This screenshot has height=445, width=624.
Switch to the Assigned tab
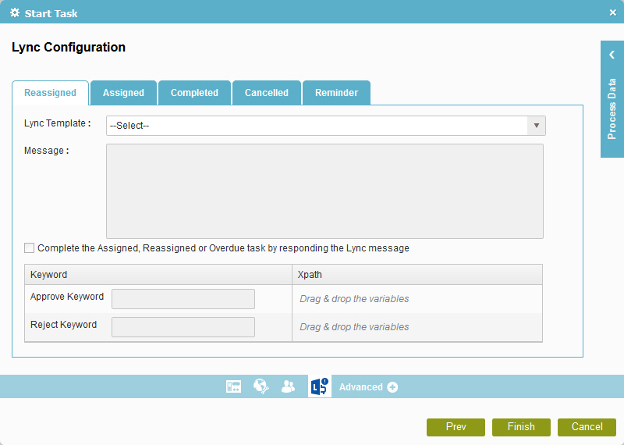pos(123,93)
